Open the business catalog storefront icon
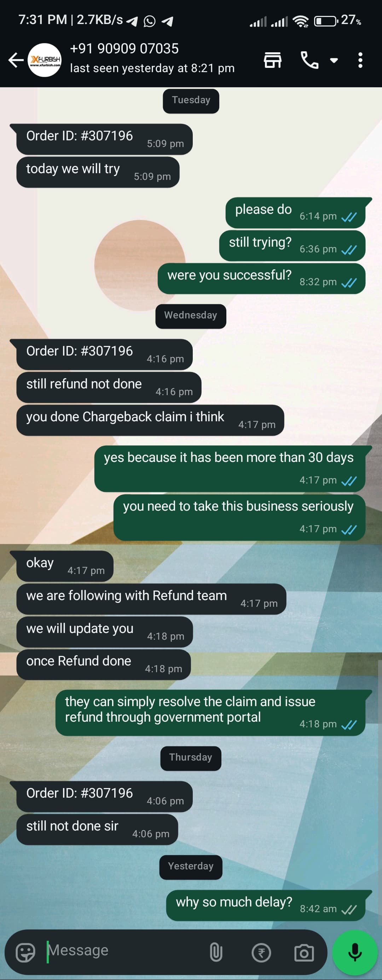 pyautogui.click(x=273, y=60)
